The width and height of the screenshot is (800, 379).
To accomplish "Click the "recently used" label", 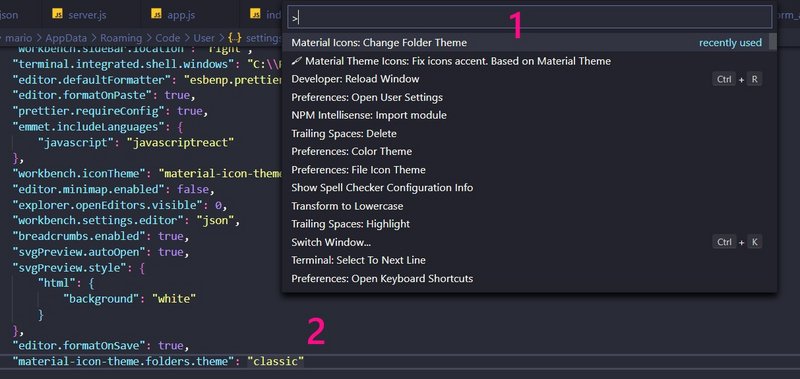I will tap(730, 43).
